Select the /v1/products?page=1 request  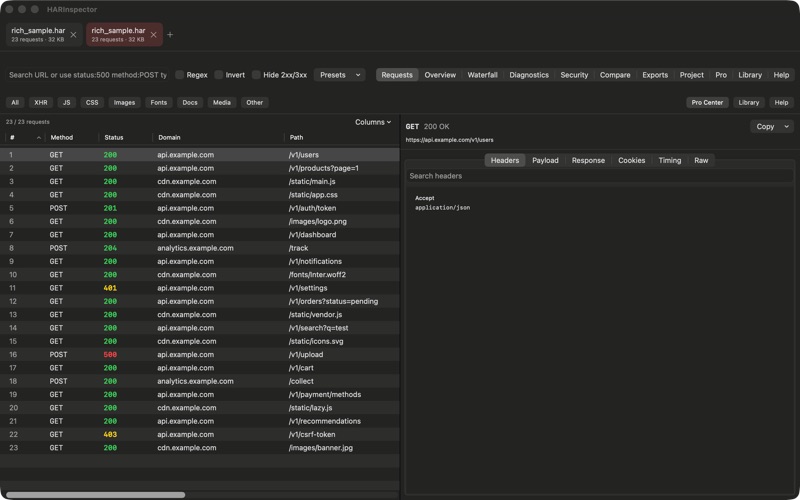(199, 168)
